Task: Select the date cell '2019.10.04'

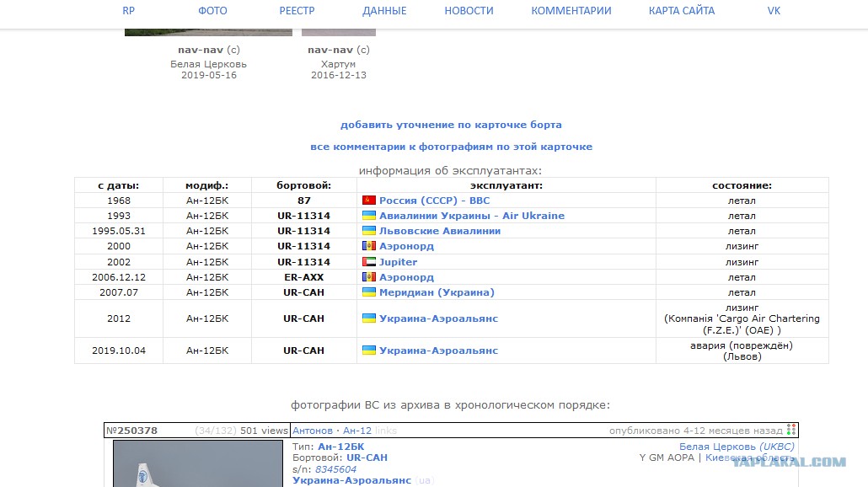Action: tap(119, 351)
